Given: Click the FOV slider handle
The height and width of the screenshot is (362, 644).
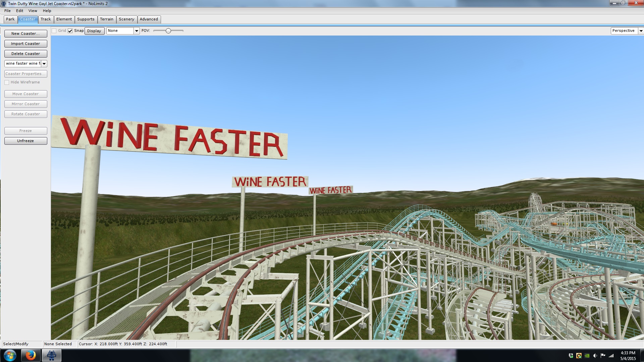Looking at the screenshot, I should (168, 31).
